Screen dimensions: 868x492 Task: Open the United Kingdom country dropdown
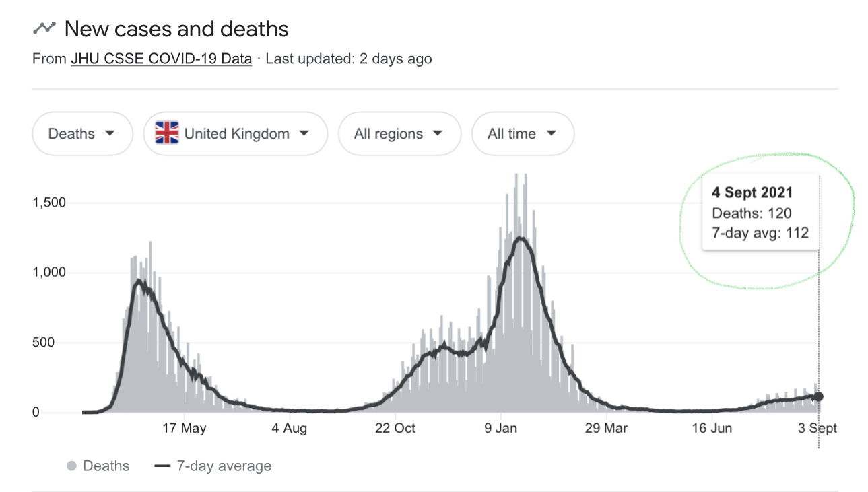236,133
